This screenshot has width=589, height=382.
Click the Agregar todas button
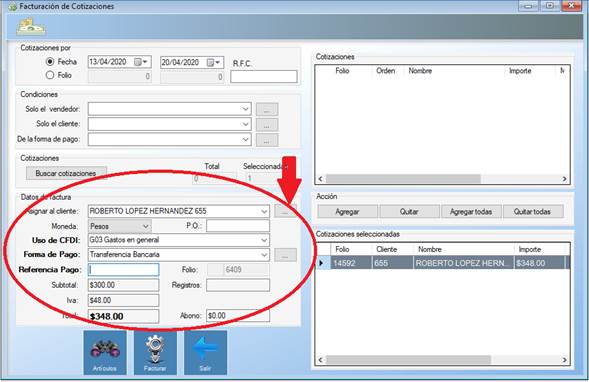pos(471,211)
